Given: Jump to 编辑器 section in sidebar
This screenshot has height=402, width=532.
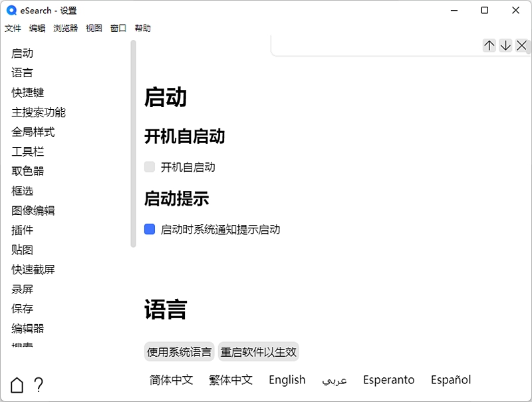Looking at the screenshot, I should click(x=28, y=328).
